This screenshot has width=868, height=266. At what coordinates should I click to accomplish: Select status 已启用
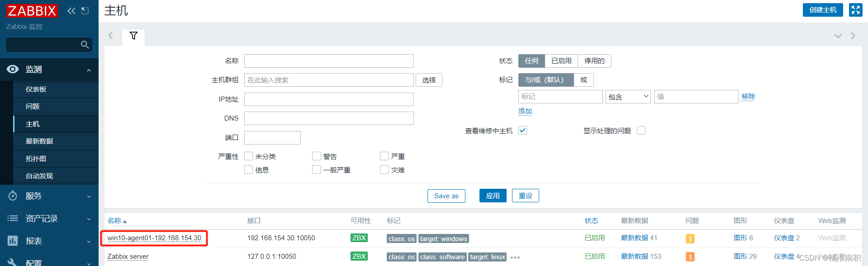coord(561,61)
